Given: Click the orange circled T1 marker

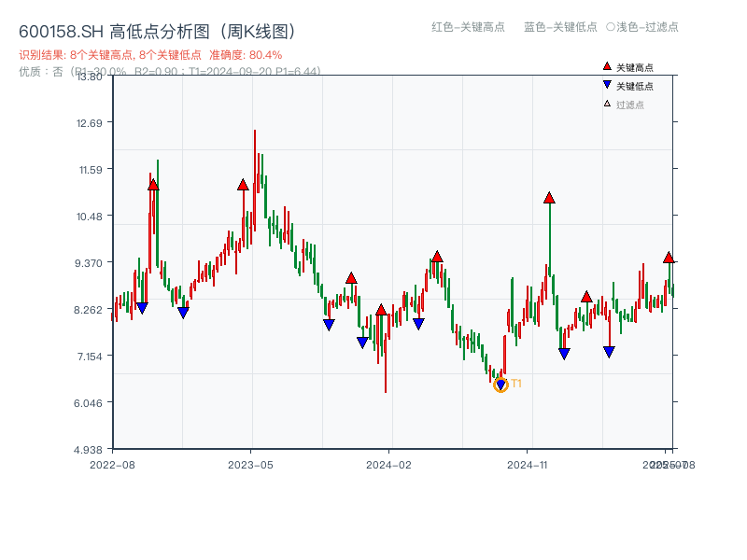Looking at the screenshot, I should click(x=500, y=385).
